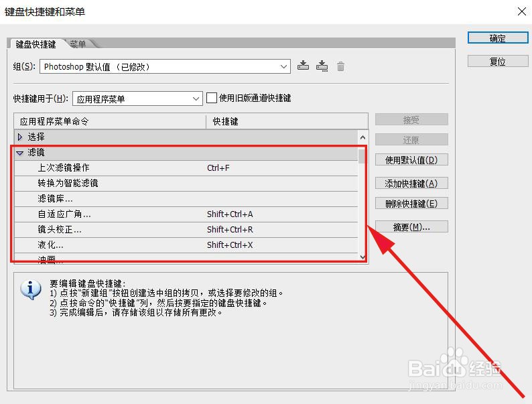532x404 pixels.
Task: Click the shortcut list scrollbar thumb
Action: coord(362,155)
